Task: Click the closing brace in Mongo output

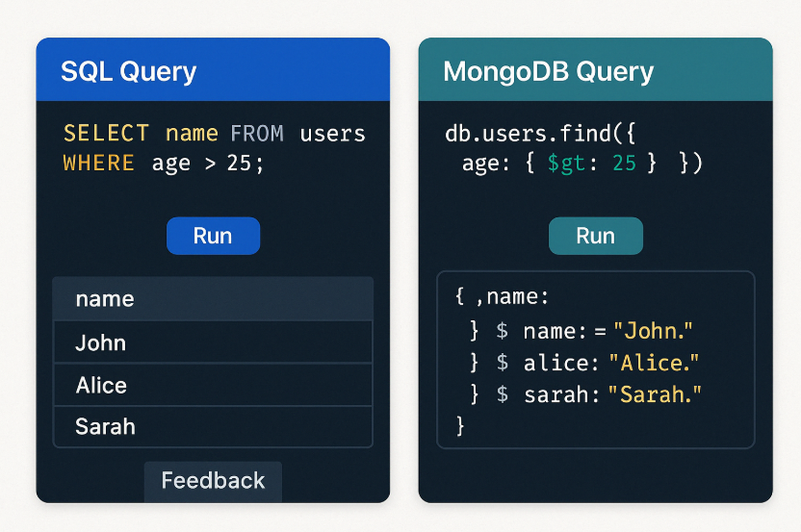Action: click(x=460, y=425)
